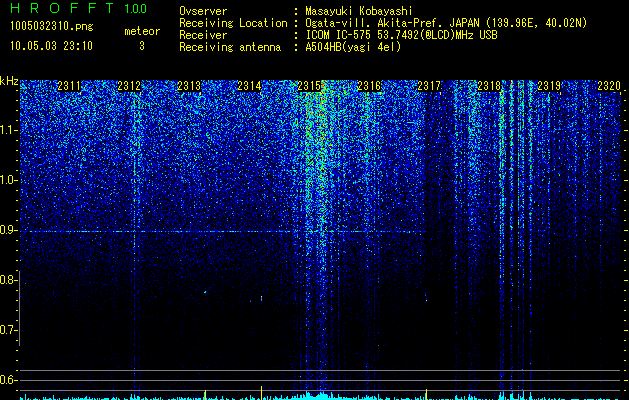Click the 2313 time marker
This screenshot has height=400, width=629.
pyautogui.click(x=189, y=86)
